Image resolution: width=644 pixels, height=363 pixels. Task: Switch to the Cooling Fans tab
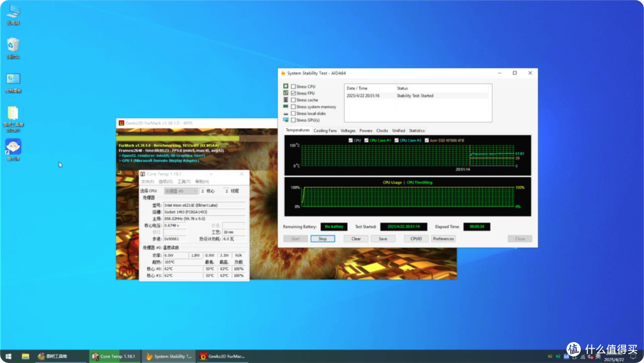[x=325, y=131]
